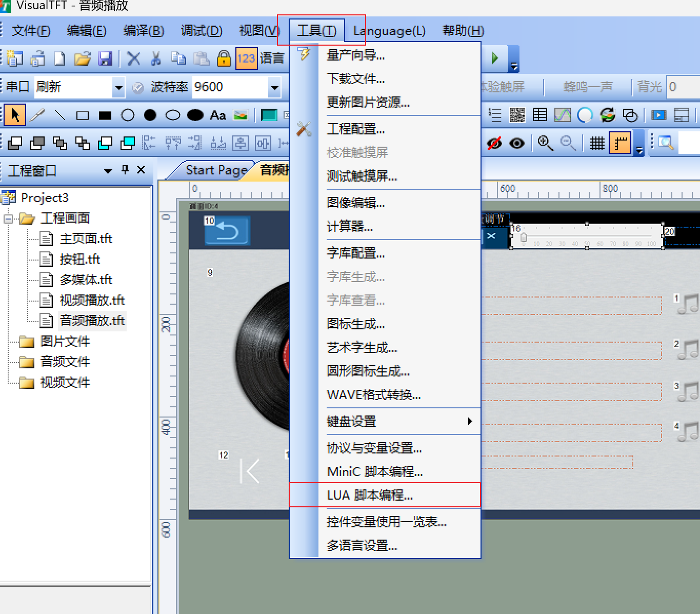Toggle the ruler display off
The width and height of the screenshot is (700, 614).
coord(620,143)
